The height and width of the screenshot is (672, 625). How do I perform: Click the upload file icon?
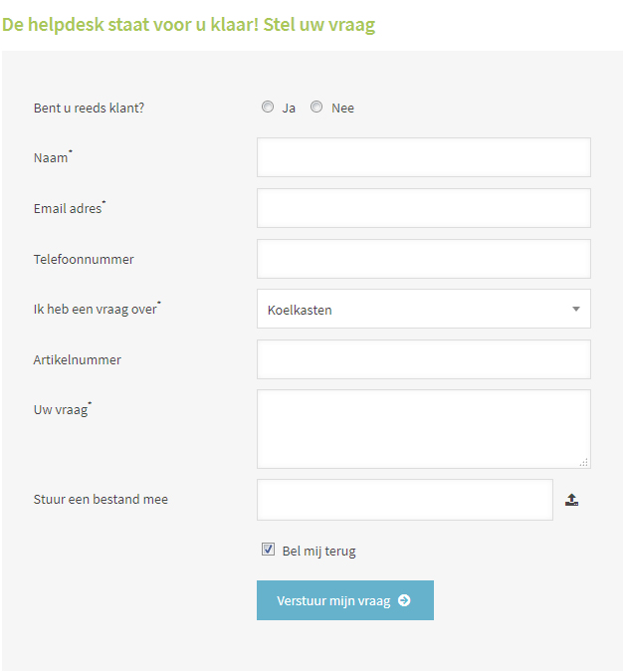point(571,500)
